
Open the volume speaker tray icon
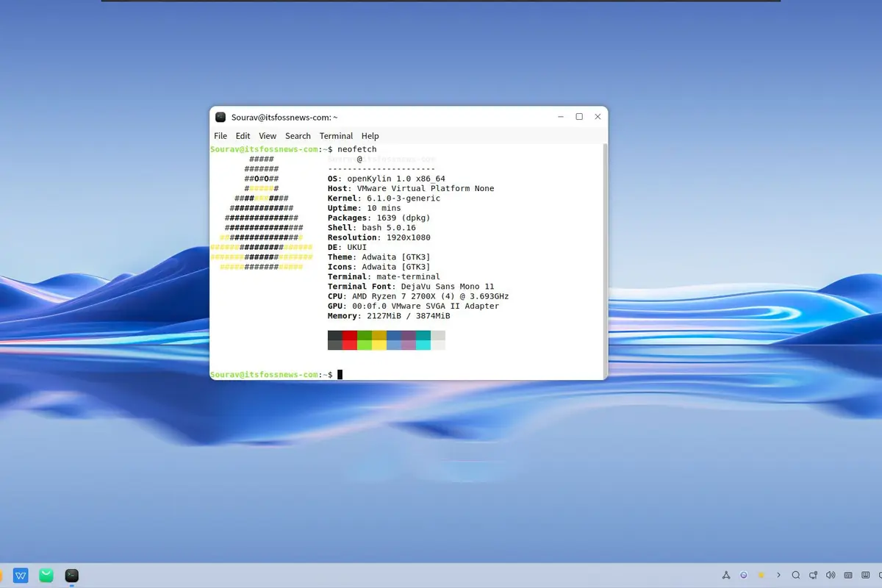click(x=831, y=575)
